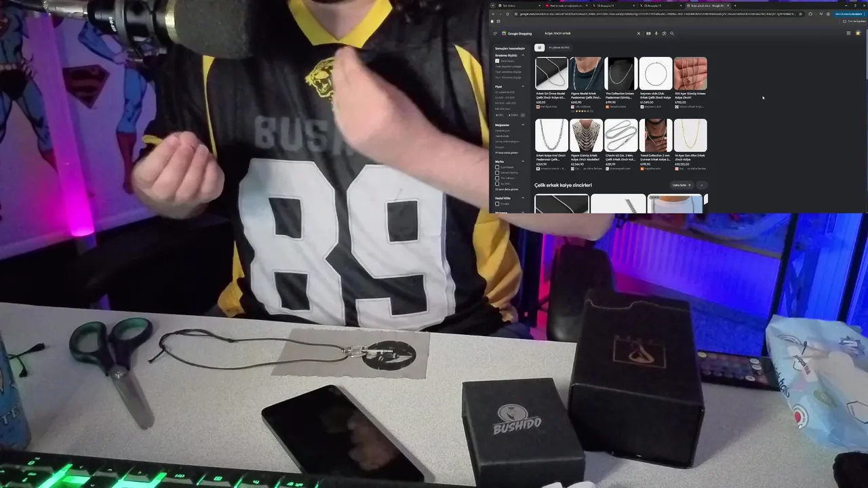Open '14 Ayar Sarı Altın Erkek' chain thumbnail
This screenshot has width=868, height=488.
(690, 136)
